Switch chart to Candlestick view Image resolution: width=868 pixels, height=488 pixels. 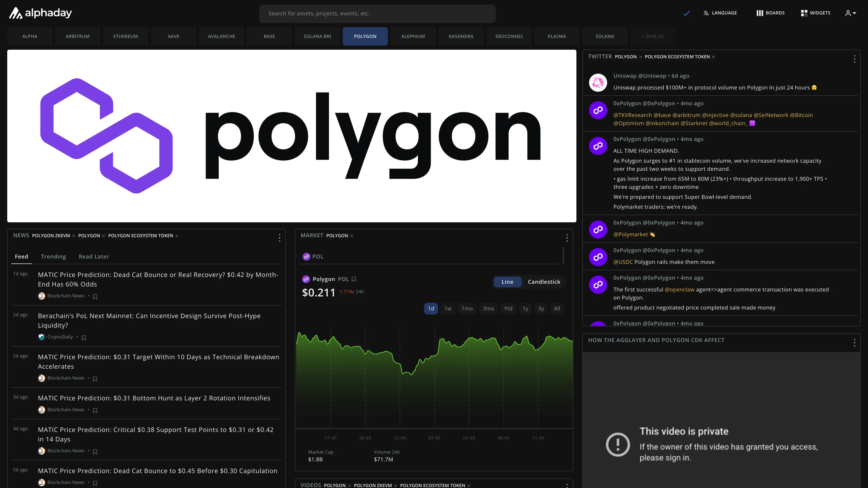click(x=544, y=282)
